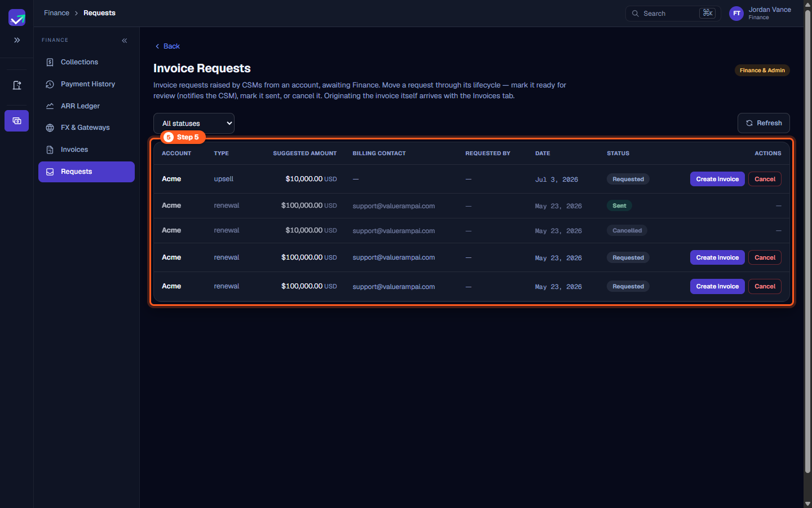This screenshot has height=508, width=812.
Task: Click the FX & Gateways globe icon
Action: pyautogui.click(x=50, y=128)
